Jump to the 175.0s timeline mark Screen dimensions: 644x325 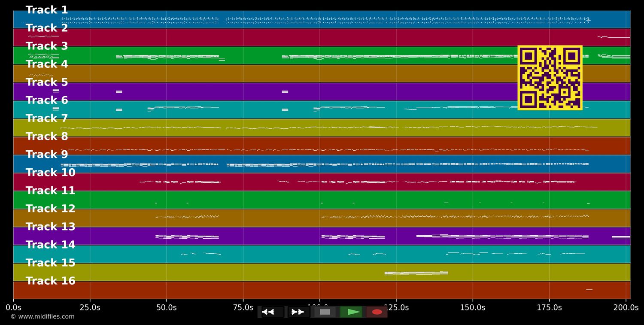(549, 307)
